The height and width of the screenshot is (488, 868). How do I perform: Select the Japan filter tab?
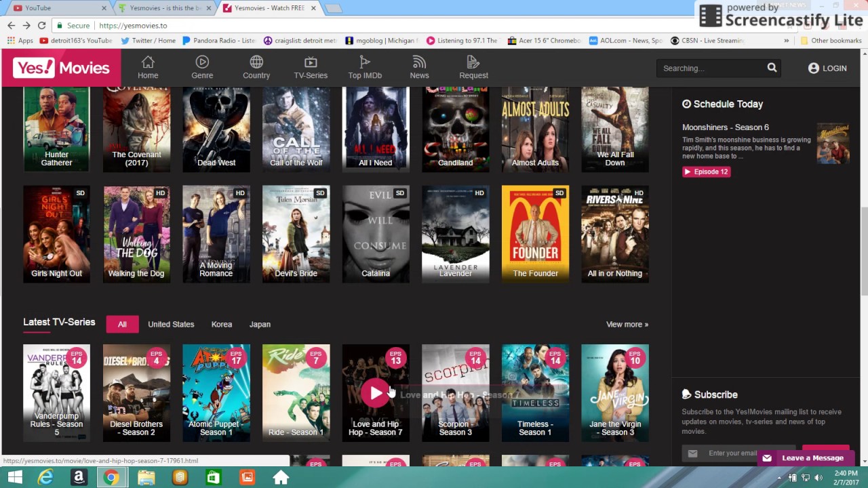(x=260, y=324)
